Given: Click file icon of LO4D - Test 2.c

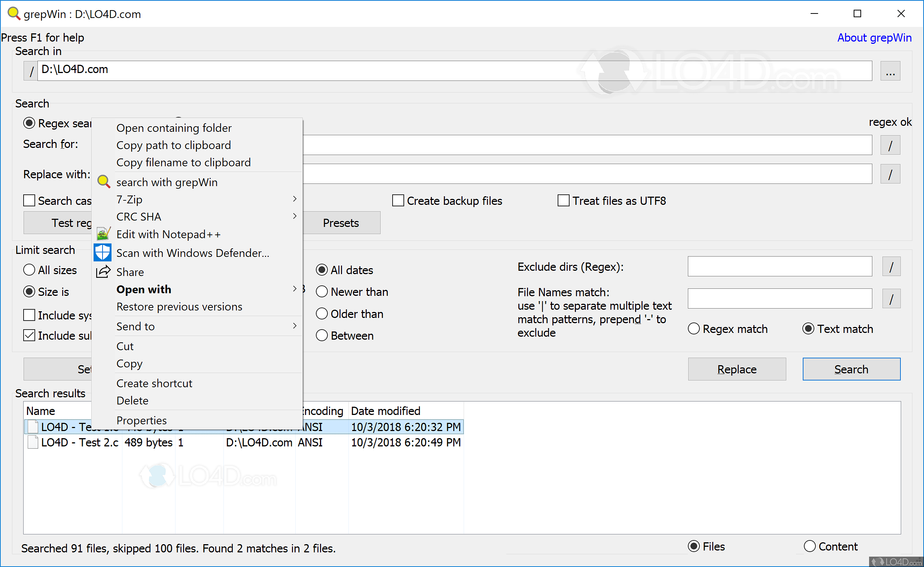Looking at the screenshot, I should coord(33,442).
